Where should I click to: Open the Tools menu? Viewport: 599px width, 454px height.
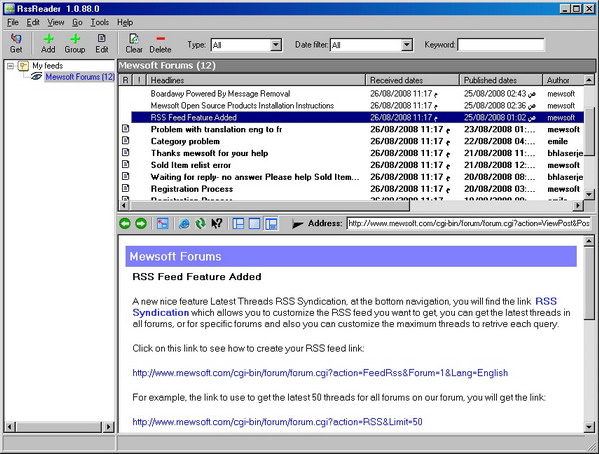coord(100,23)
